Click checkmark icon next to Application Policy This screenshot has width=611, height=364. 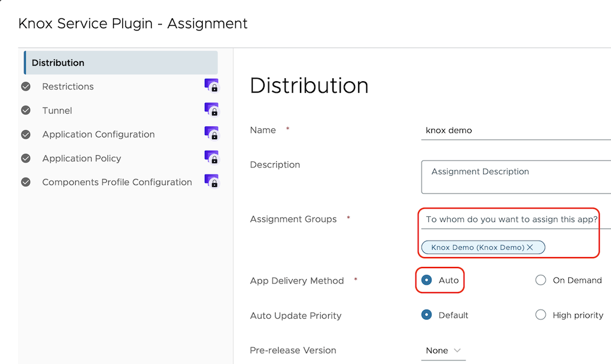coord(26,158)
